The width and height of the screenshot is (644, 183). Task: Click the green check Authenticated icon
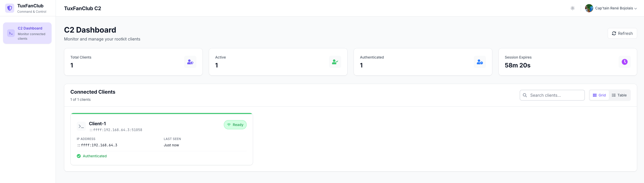pos(79,156)
